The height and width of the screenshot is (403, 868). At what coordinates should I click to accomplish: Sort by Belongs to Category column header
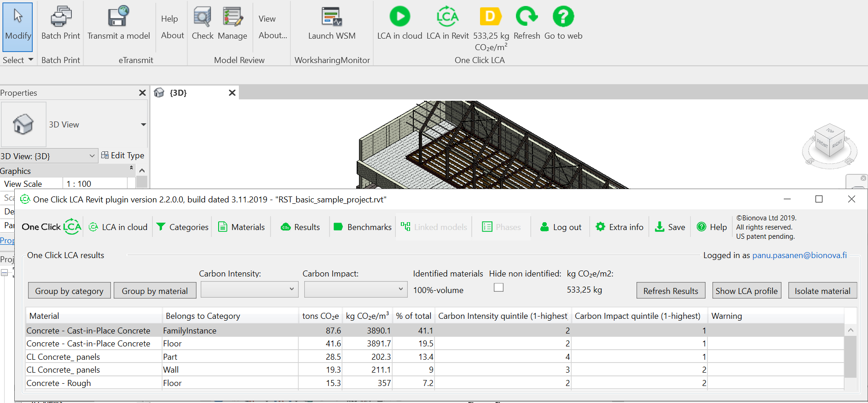click(x=230, y=316)
